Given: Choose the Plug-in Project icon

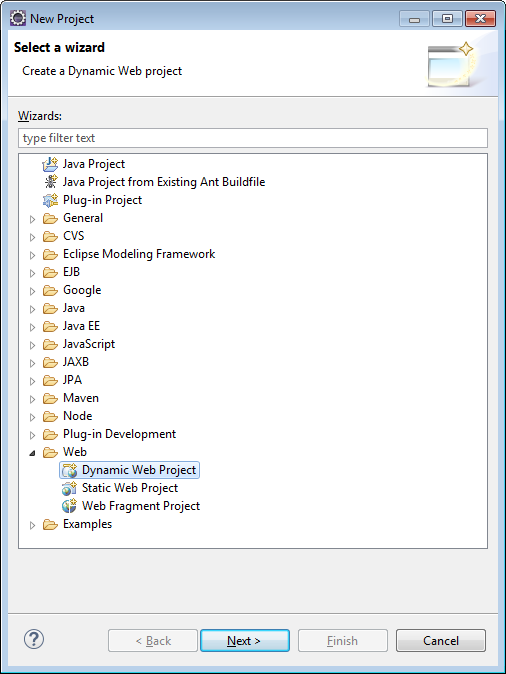Looking at the screenshot, I should 50,200.
